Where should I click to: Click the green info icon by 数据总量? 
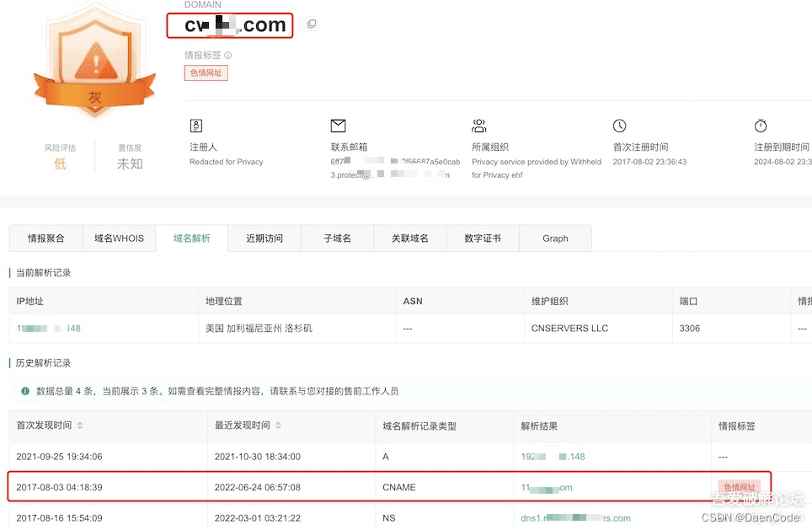point(25,391)
